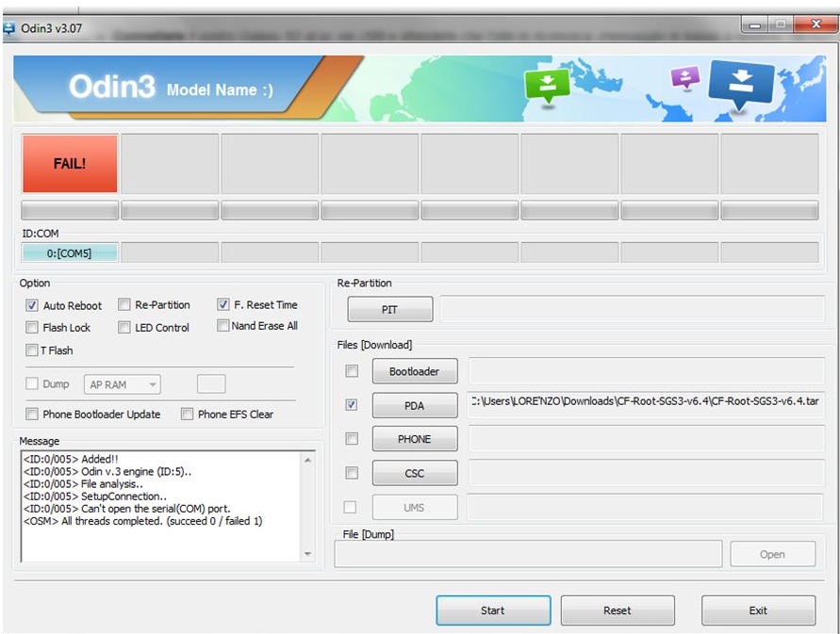Exit Odin3 with the Exit button

(759, 610)
